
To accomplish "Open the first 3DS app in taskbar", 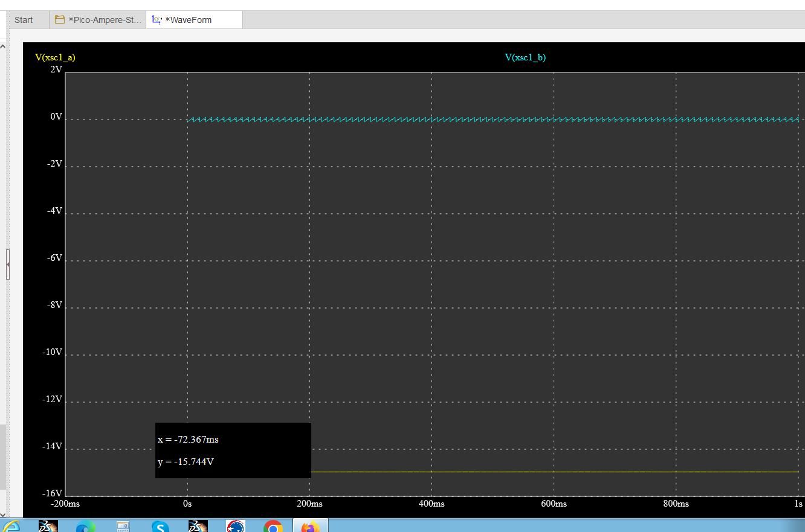I will tap(48, 526).
